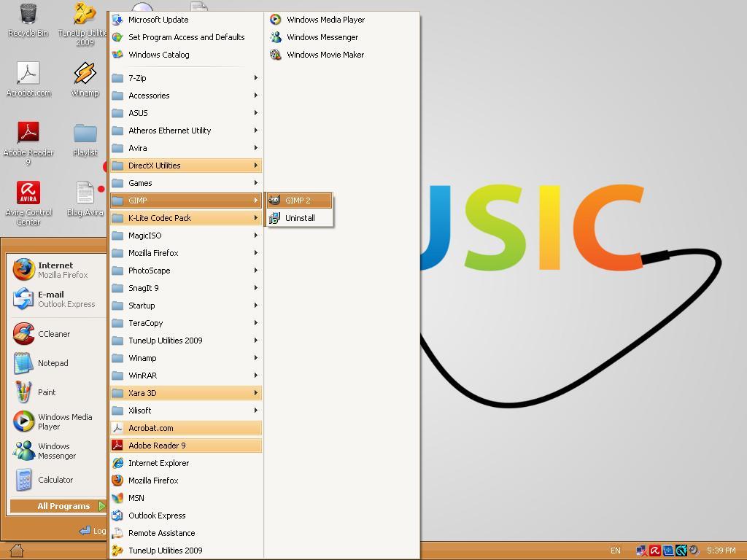Open Remote Assistance
Image resolution: width=747 pixels, height=560 pixels.
tap(186, 533)
